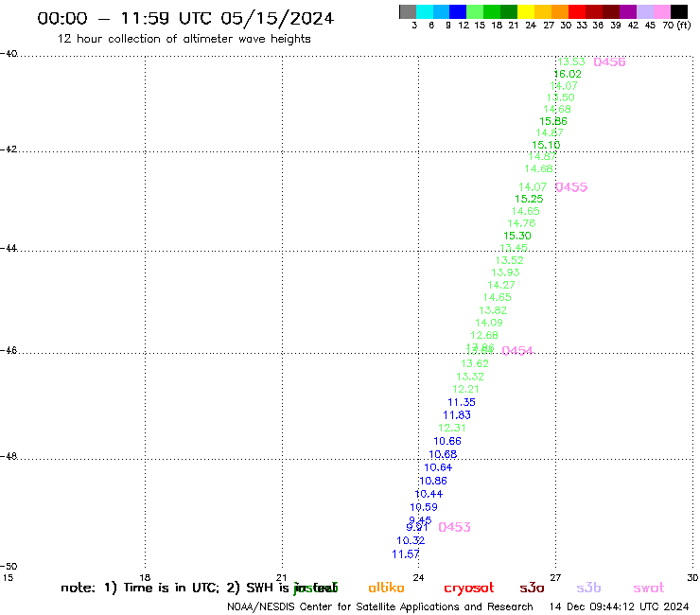
Task: Click the bright red swatch in the legend
Action: [576, 11]
